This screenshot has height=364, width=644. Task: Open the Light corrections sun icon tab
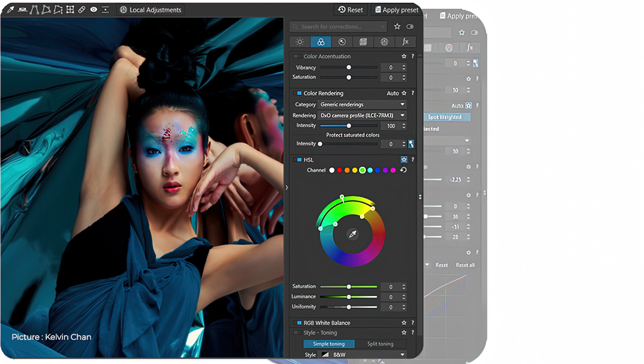(299, 42)
